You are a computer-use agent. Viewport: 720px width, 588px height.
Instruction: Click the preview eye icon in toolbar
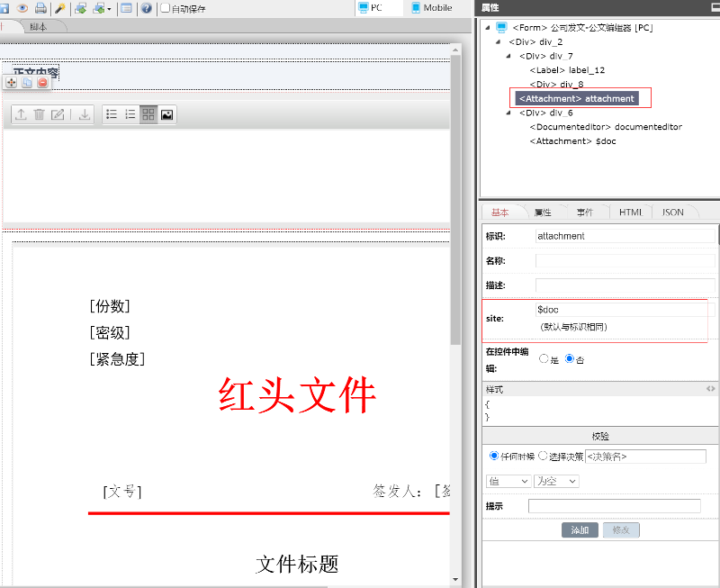pos(22,8)
